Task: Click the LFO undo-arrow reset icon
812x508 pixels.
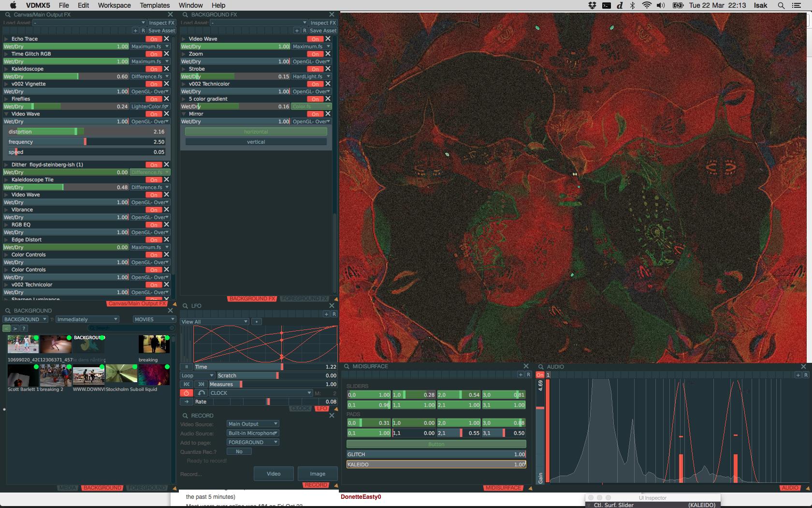Action: click(x=202, y=393)
